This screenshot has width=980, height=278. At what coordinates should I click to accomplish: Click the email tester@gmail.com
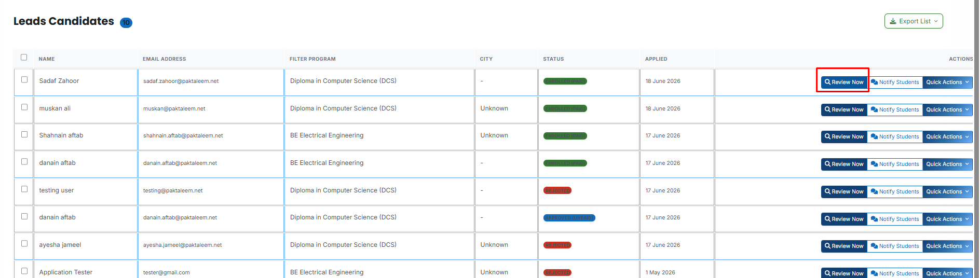tap(167, 273)
